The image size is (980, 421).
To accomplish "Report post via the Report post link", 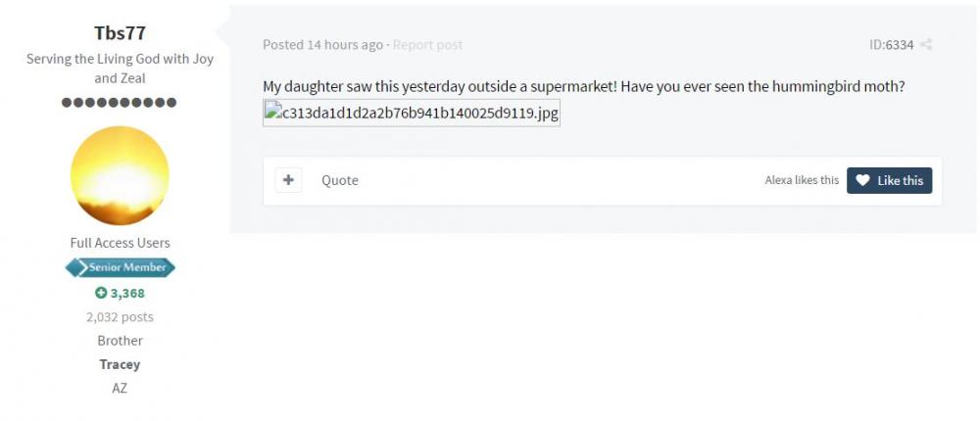I will (x=427, y=45).
